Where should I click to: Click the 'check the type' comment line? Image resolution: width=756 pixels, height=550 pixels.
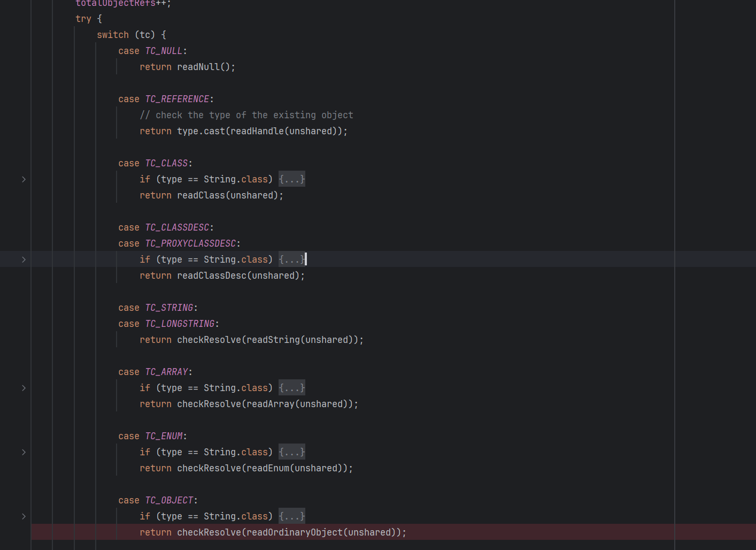(x=246, y=115)
